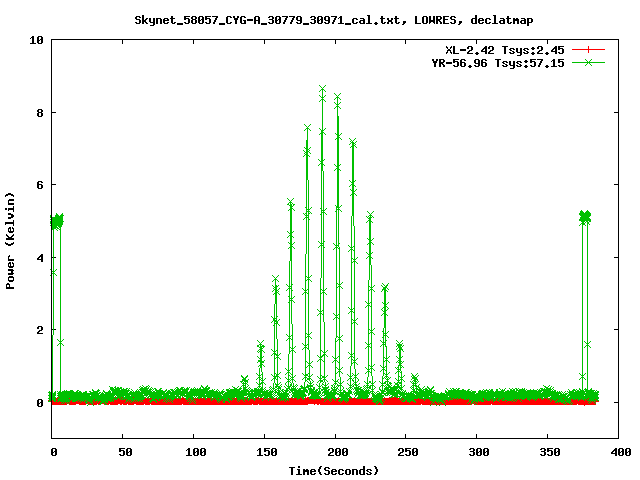
Task: Click x-axis tick label 100
Action: click(196, 452)
